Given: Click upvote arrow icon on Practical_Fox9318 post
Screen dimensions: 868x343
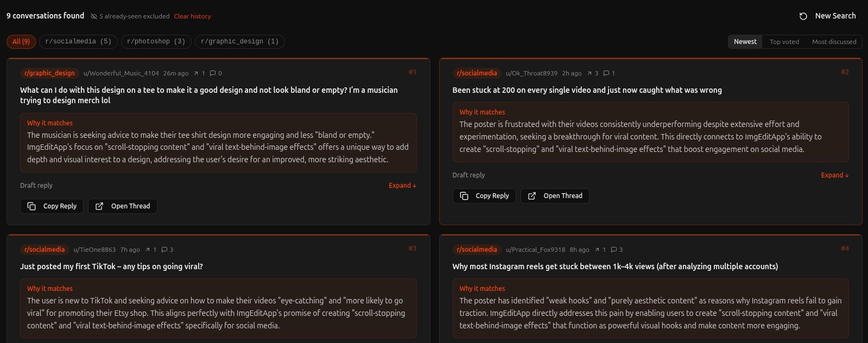Looking at the screenshot, I should 597,250.
